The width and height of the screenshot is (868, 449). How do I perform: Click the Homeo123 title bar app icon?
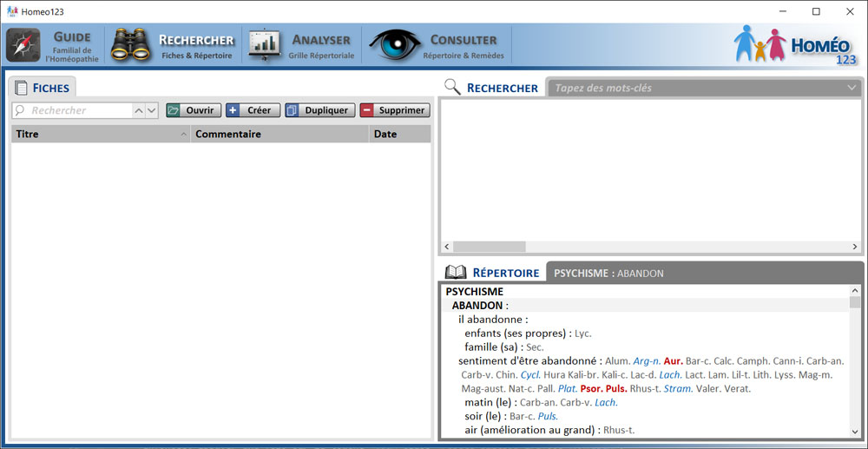pos(12,11)
